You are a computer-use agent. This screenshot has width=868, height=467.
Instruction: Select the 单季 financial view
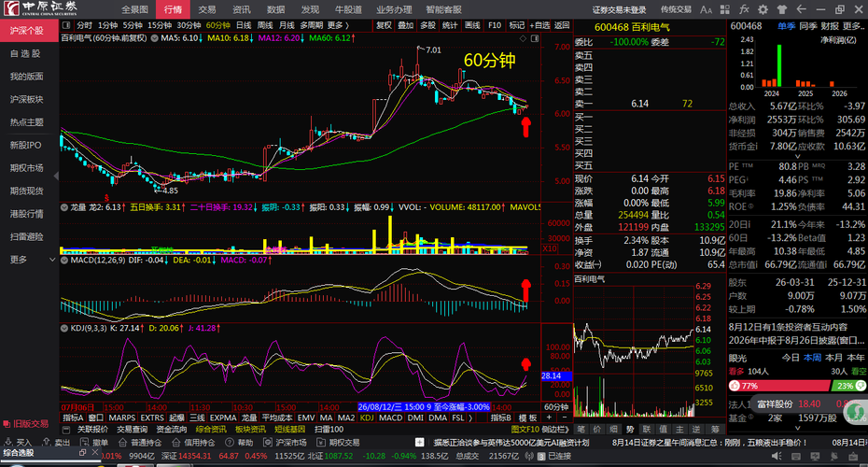click(786, 26)
